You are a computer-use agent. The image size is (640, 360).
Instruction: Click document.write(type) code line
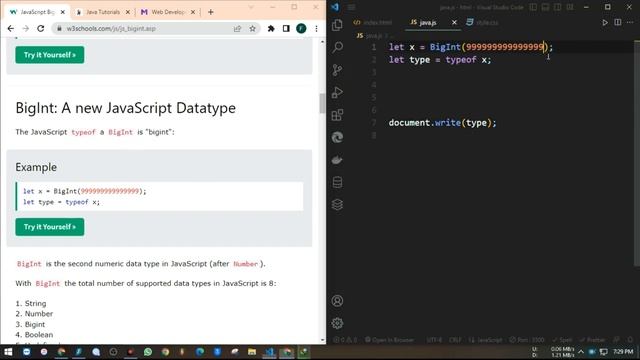[442, 123]
